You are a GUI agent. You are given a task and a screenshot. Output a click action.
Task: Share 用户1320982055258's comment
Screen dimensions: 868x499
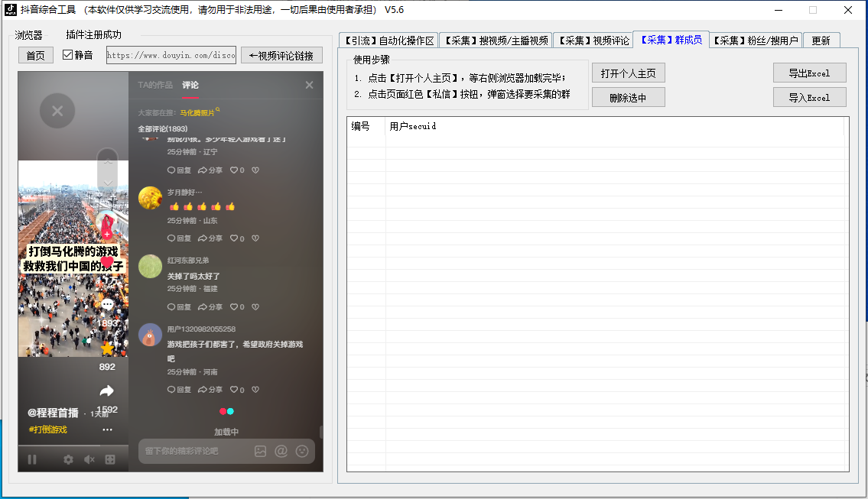[210, 390]
